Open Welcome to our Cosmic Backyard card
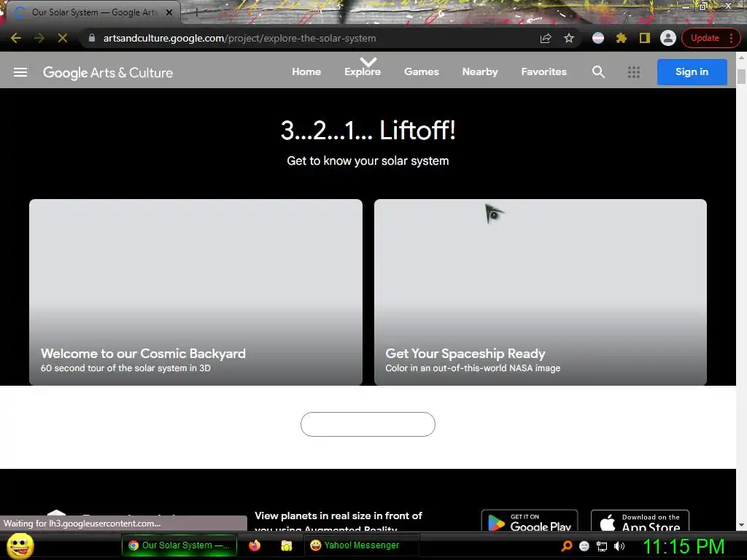 pos(196,292)
